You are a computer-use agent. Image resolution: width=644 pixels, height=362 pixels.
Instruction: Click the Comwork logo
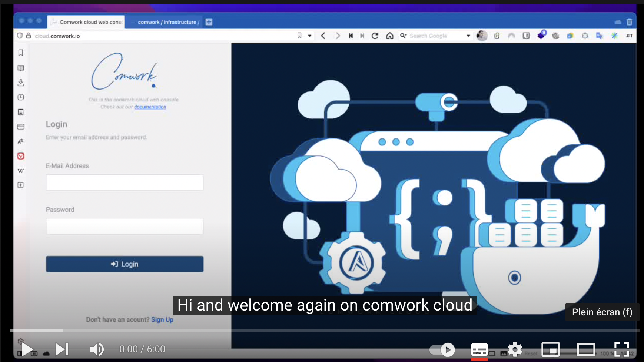point(125,71)
